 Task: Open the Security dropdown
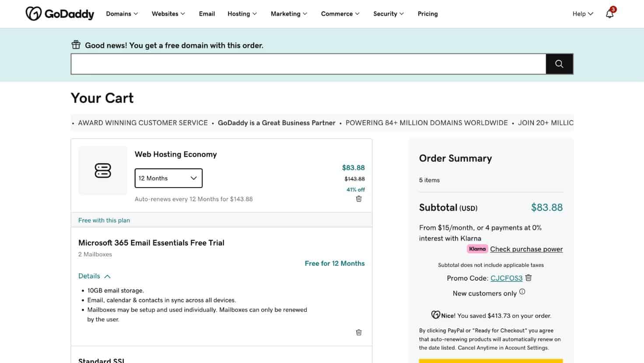[x=388, y=14]
